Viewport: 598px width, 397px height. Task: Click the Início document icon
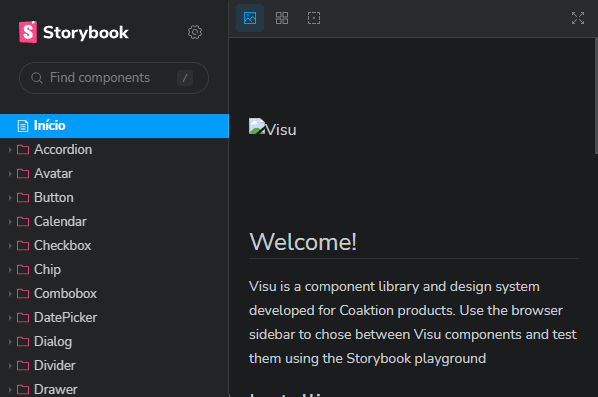click(x=23, y=126)
